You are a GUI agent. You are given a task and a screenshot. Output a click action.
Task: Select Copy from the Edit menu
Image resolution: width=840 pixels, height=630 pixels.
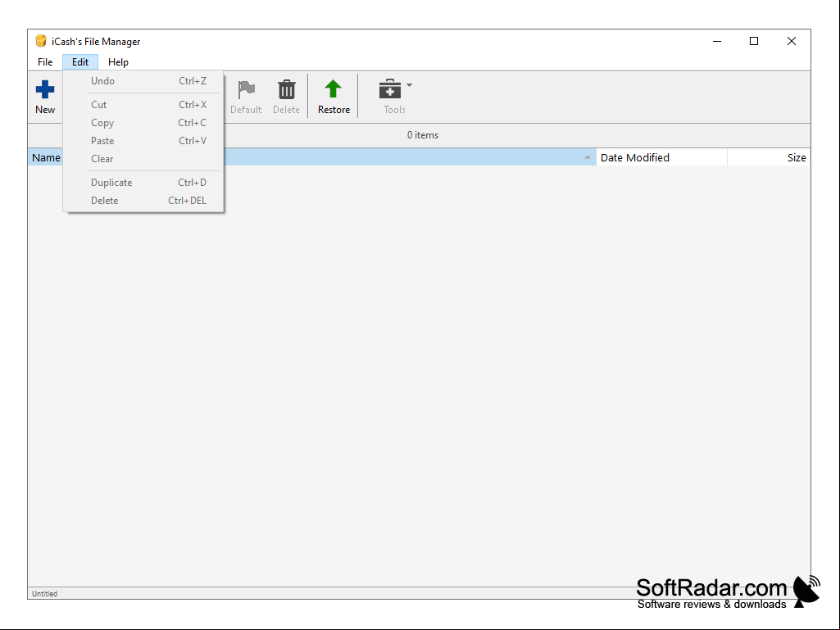(x=143, y=123)
